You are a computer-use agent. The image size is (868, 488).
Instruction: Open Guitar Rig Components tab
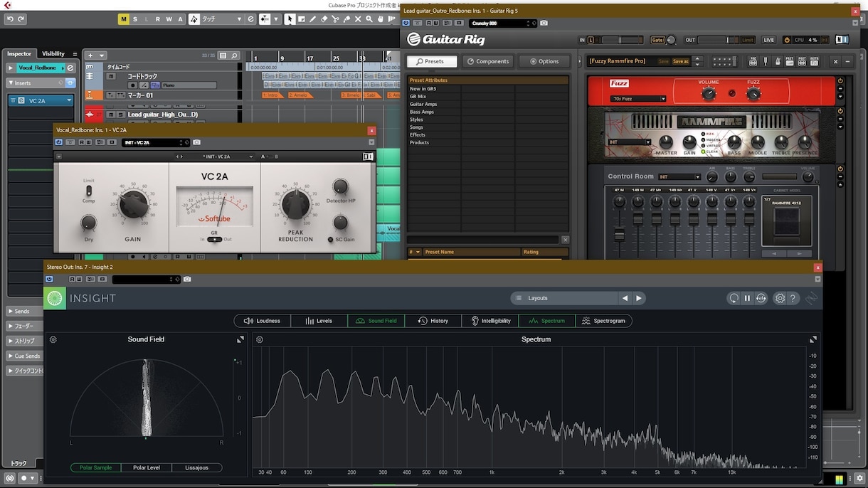tap(488, 61)
